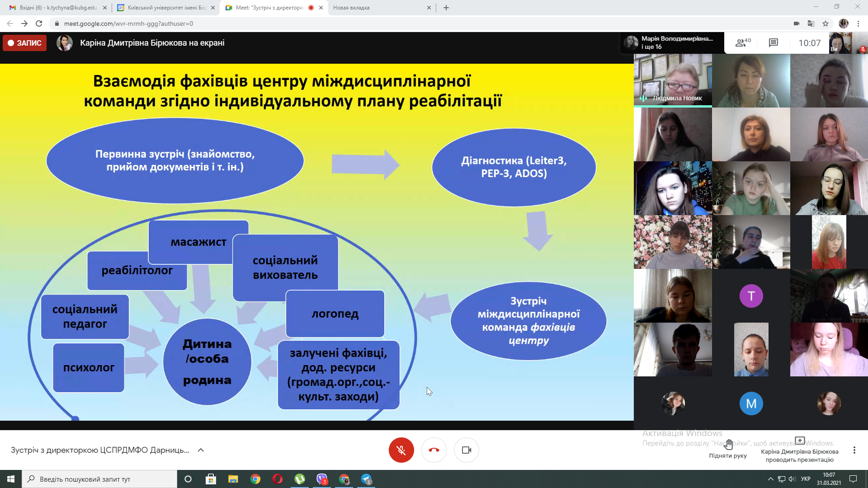Open Chrome profile avatar menu
The width and height of the screenshot is (868, 488).
click(x=843, y=23)
